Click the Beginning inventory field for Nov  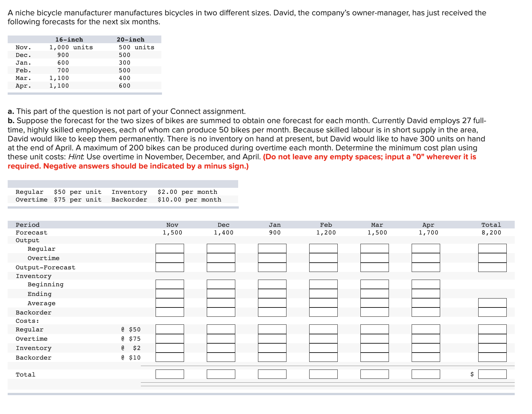pos(170,284)
